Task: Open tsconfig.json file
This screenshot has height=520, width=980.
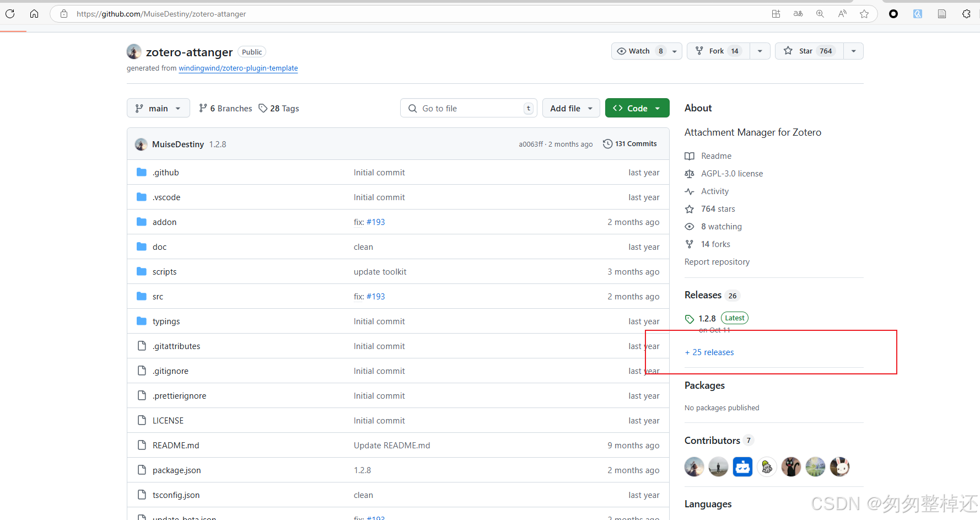Action: click(176, 495)
